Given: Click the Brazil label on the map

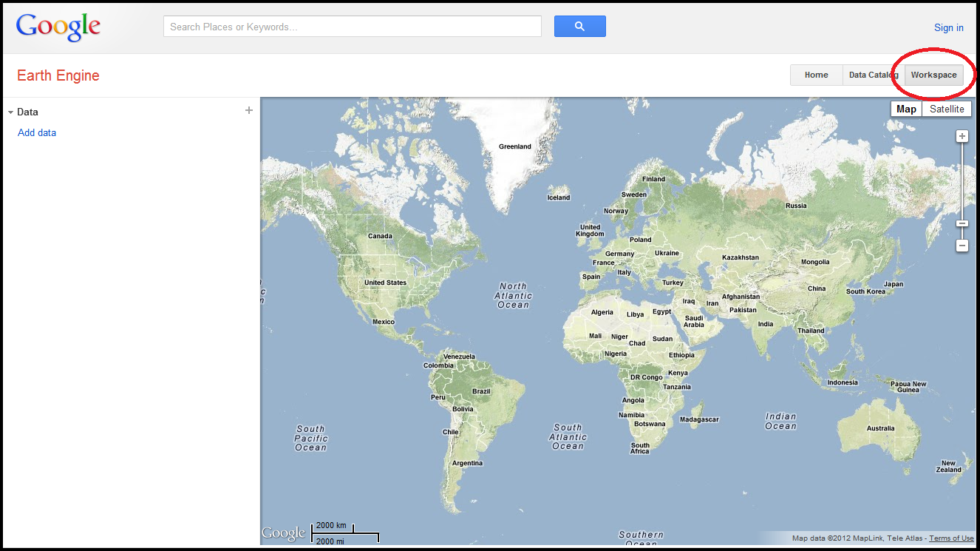Looking at the screenshot, I should 481,391.
